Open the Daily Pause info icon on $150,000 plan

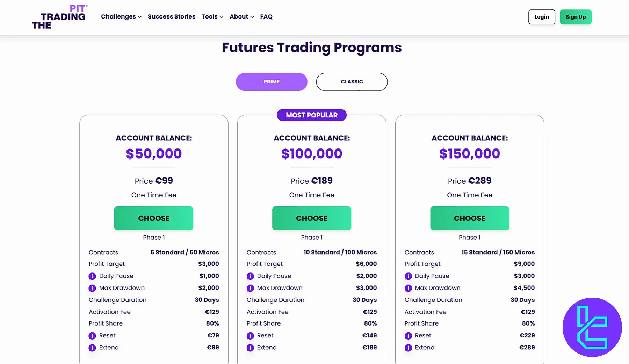408,276
